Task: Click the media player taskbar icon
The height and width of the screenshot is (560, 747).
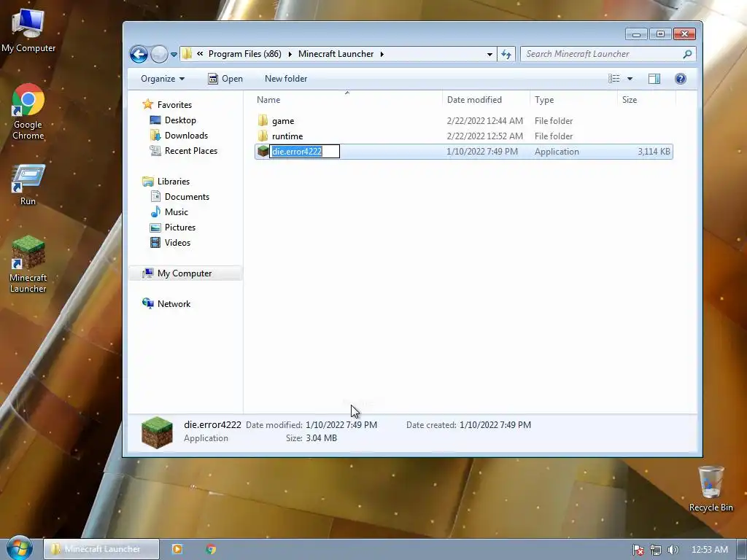Action: click(177, 549)
